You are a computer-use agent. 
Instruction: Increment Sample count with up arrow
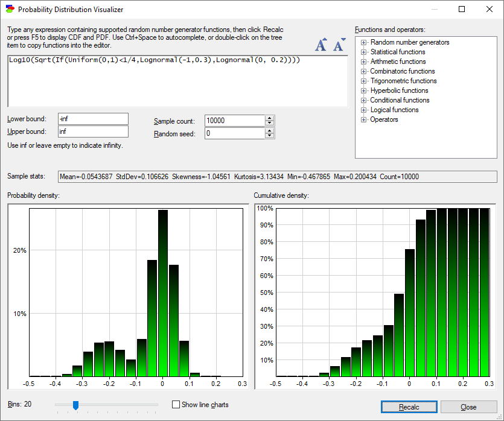270,118
